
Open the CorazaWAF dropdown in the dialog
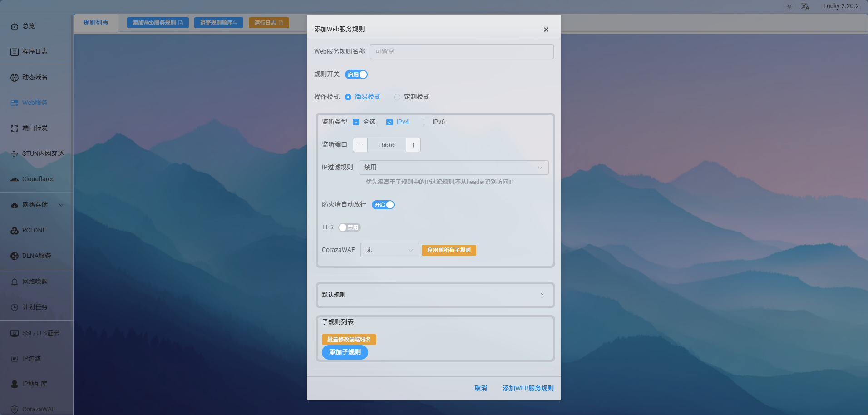(x=390, y=250)
